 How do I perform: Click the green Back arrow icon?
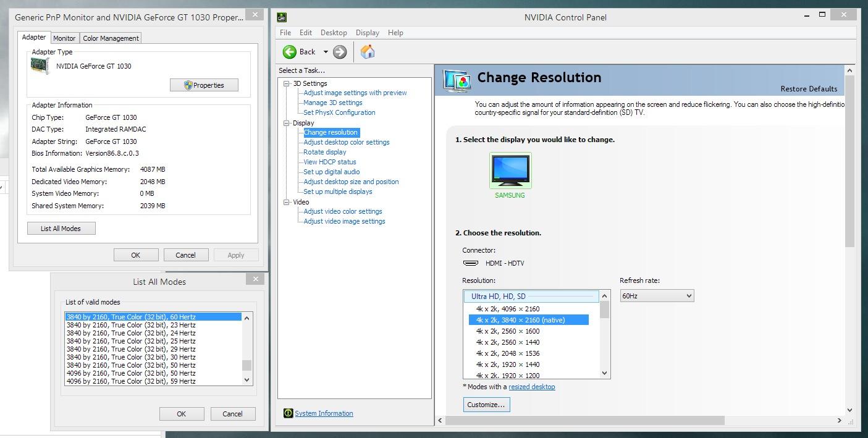coord(290,52)
